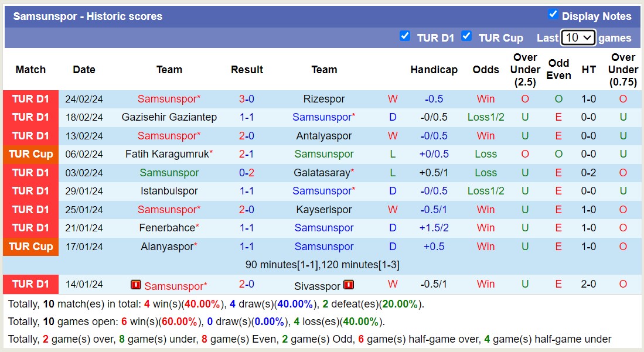Uncheck the TUR D1 league filter
644x352 pixels.
click(x=405, y=36)
